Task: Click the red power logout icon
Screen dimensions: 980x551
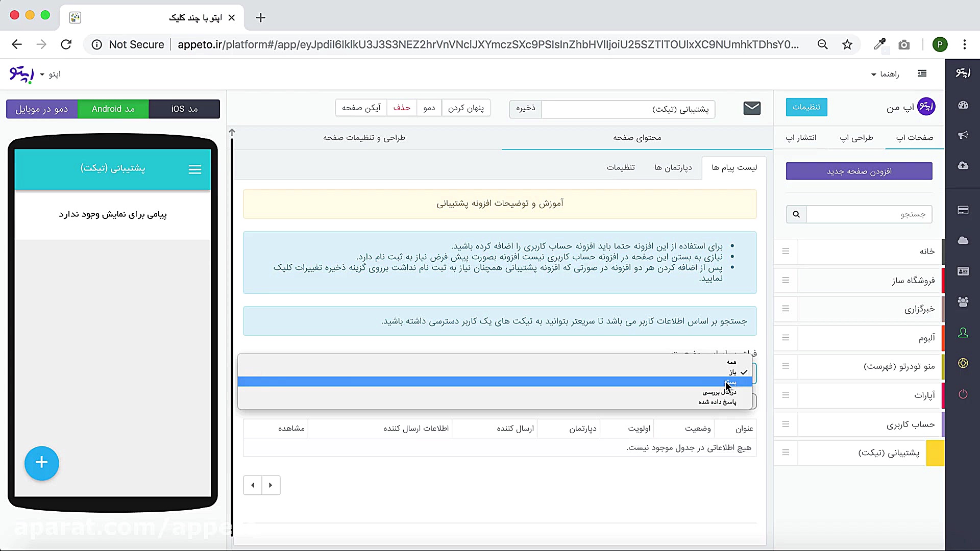Action: [963, 394]
